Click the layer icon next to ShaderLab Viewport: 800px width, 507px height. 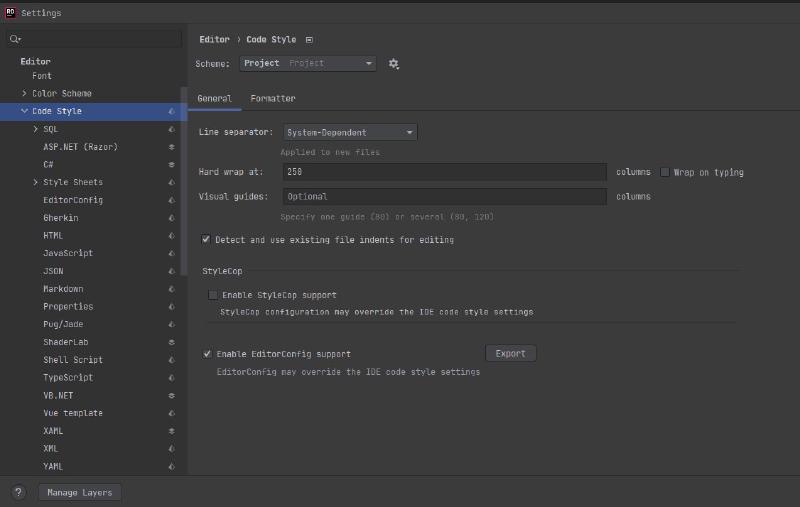[x=171, y=342]
